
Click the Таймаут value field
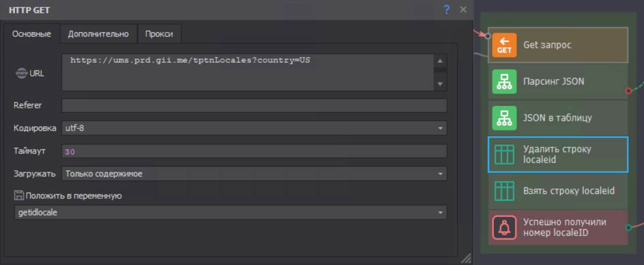click(x=254, y=151)
